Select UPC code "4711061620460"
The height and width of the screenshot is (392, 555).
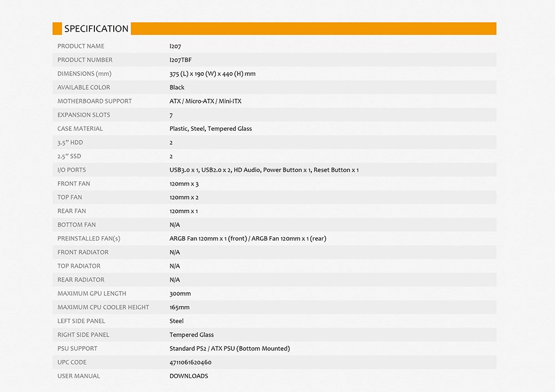click(x=190, y=362)
